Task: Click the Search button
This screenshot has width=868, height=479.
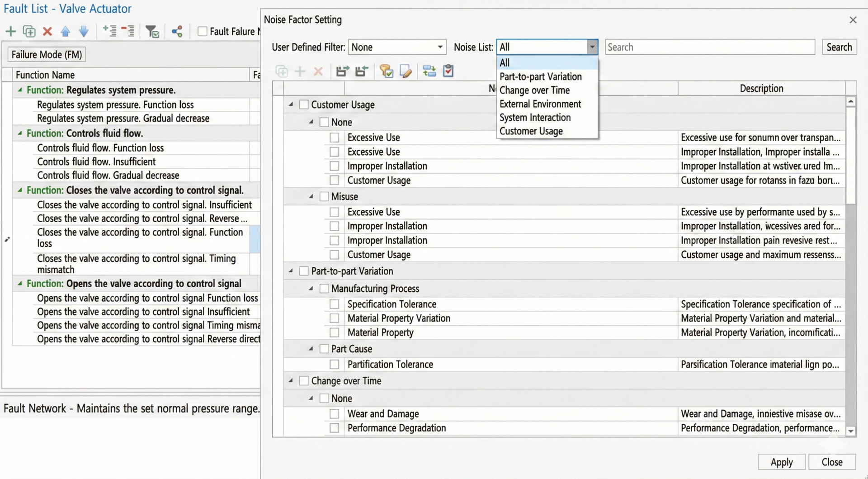Action: click(839, 47)
